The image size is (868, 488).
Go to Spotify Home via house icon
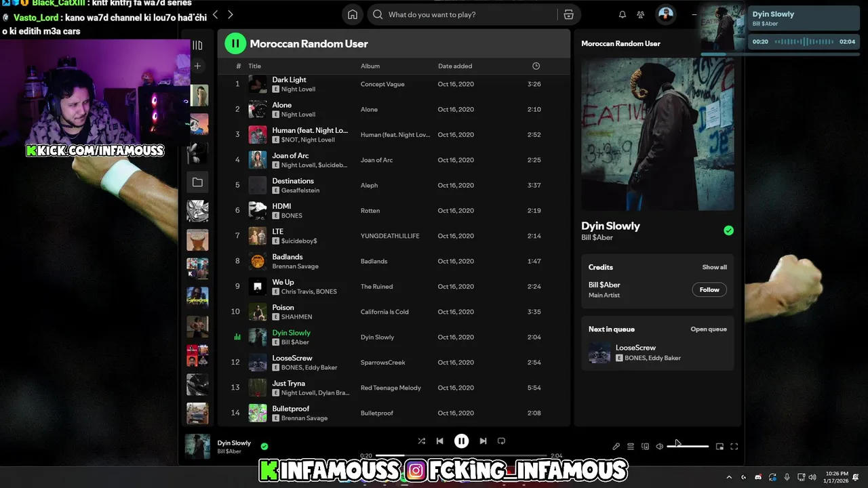click(353, 14)
